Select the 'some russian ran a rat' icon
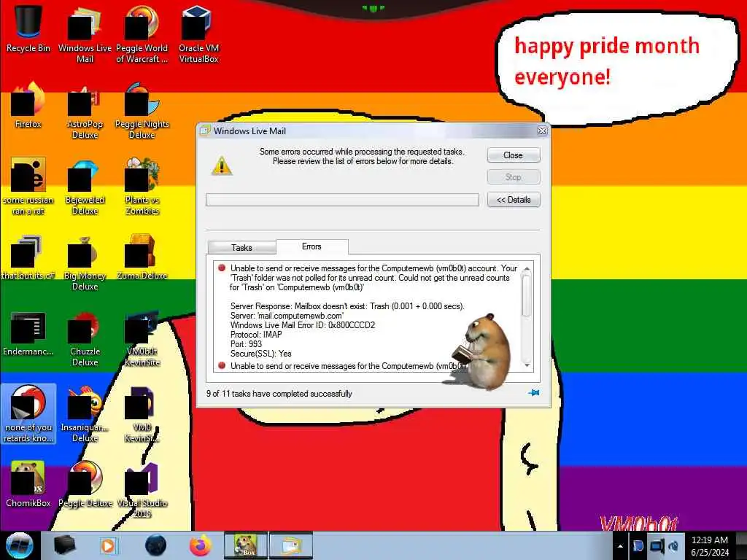This screenshot has height=560, width=747. pos(28,187)
